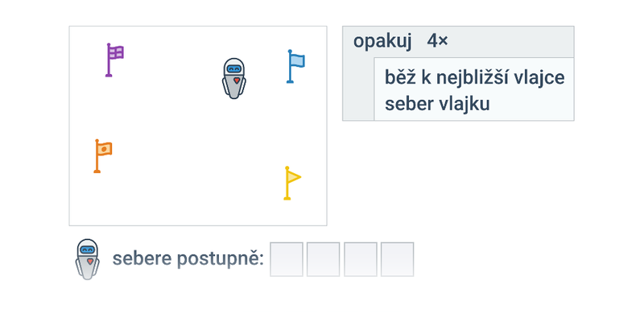Select the second empty answer box
The height and width of the screenshot is (322, 644).
click(x=324, y=259)
